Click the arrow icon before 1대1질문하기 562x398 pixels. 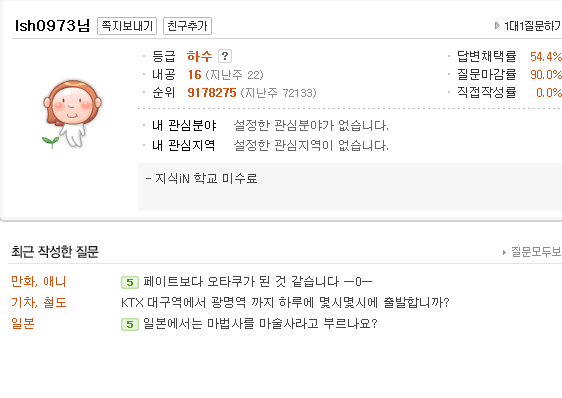[x=497, y=25]
